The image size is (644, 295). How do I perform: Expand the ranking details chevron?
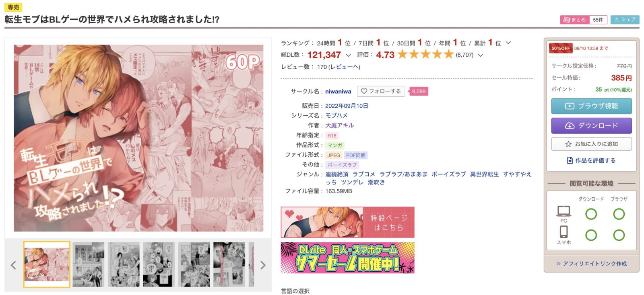click(508, 43)
